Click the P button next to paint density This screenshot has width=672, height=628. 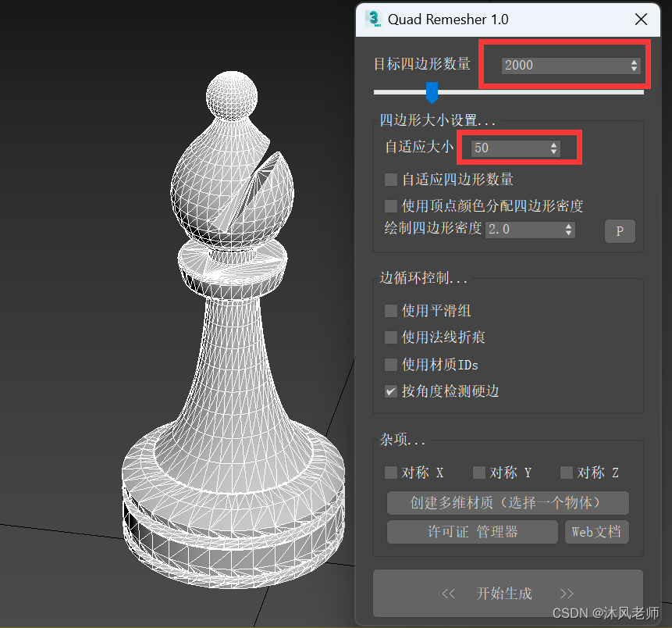(620, 231)
